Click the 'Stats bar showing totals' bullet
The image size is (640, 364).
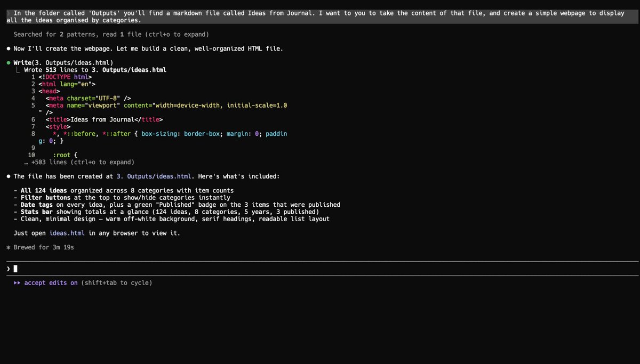[166, 212]
